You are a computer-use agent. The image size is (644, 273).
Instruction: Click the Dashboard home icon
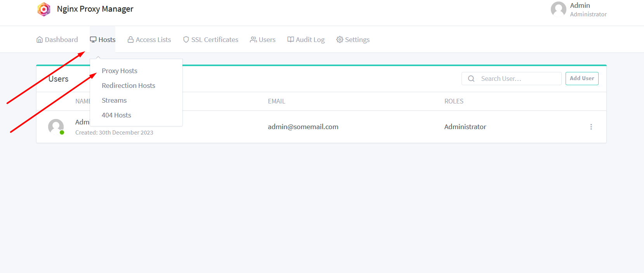[40, 40]
